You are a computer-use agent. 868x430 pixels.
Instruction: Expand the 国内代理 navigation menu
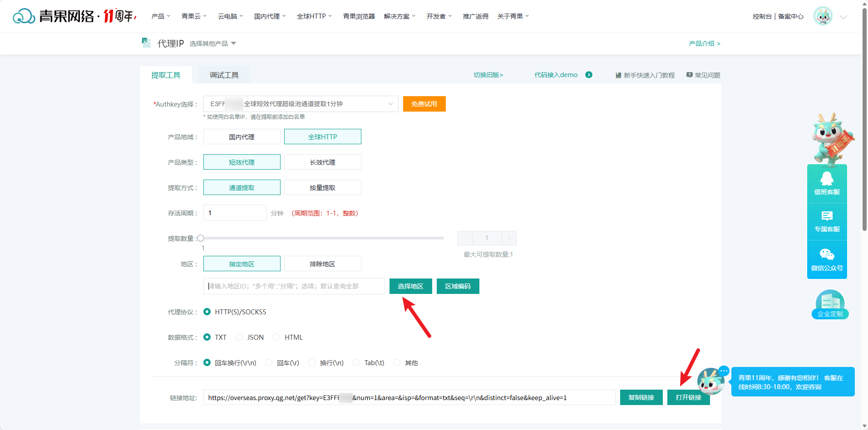click(x=270, y=16)
